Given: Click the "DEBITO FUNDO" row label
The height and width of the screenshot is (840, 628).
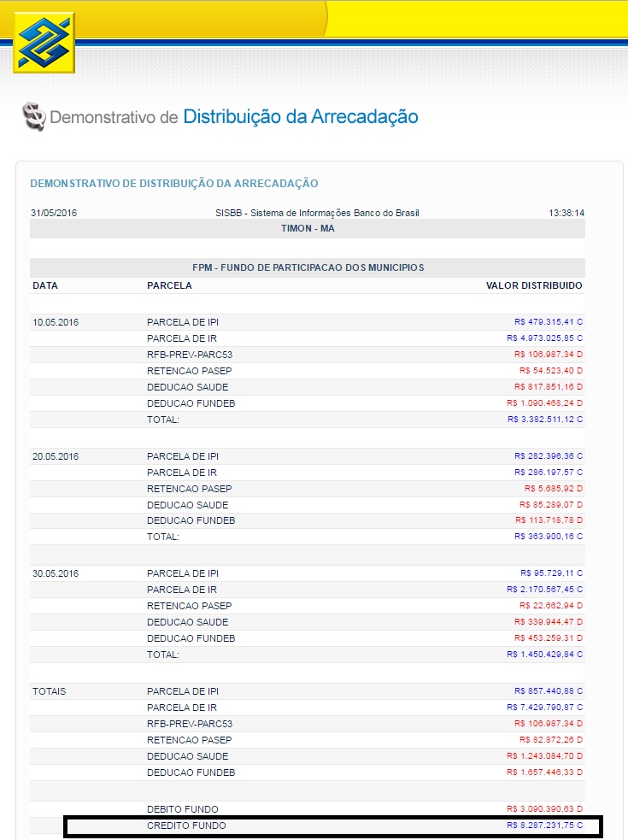Looking at the screenshot, I should coord(182,809).
